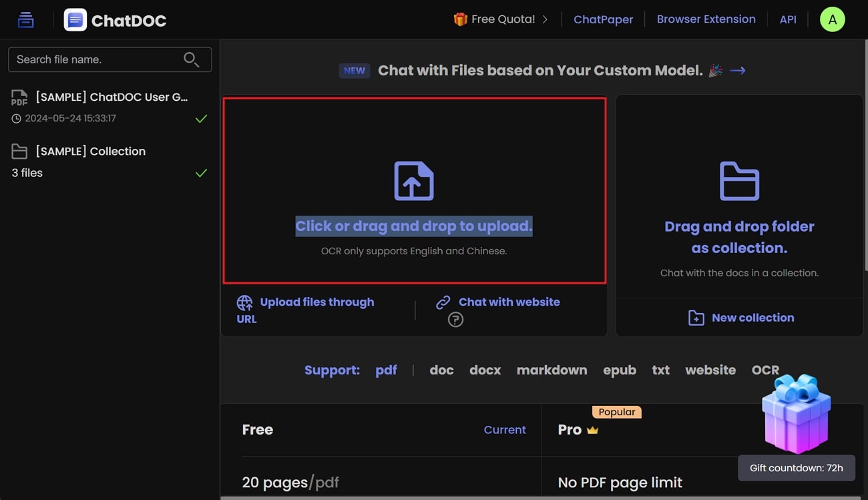Screen dimensions: 868x500
Task: Open the Browser Extension link
Action: click(x=706, y=19)
